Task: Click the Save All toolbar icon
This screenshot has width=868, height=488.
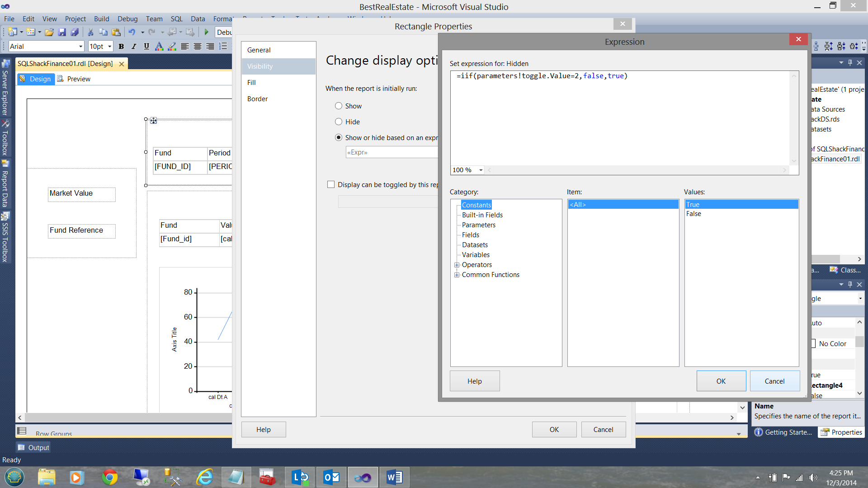Action: pyautogui.click(x=75, y=32)
